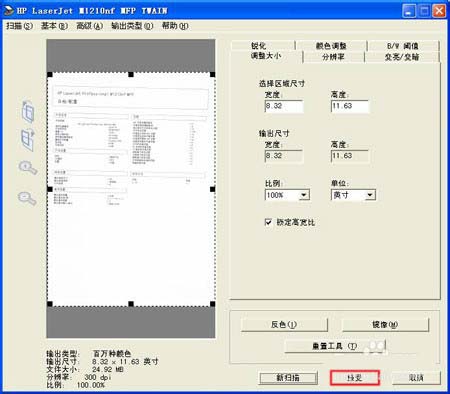Click the 百万种颜色 output type value
This screenshot has width=450, height=394.
click(112, 353)
